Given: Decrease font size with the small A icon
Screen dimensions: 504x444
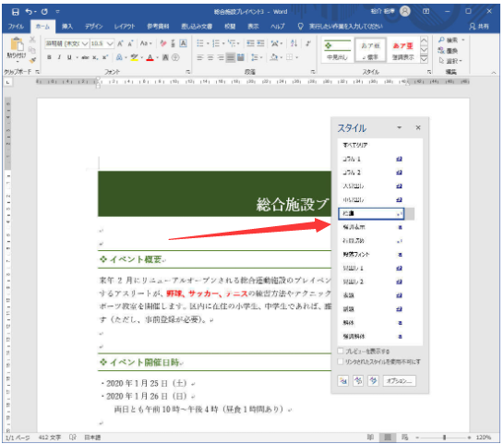Looking at the screenshot, I should (130, 43).
